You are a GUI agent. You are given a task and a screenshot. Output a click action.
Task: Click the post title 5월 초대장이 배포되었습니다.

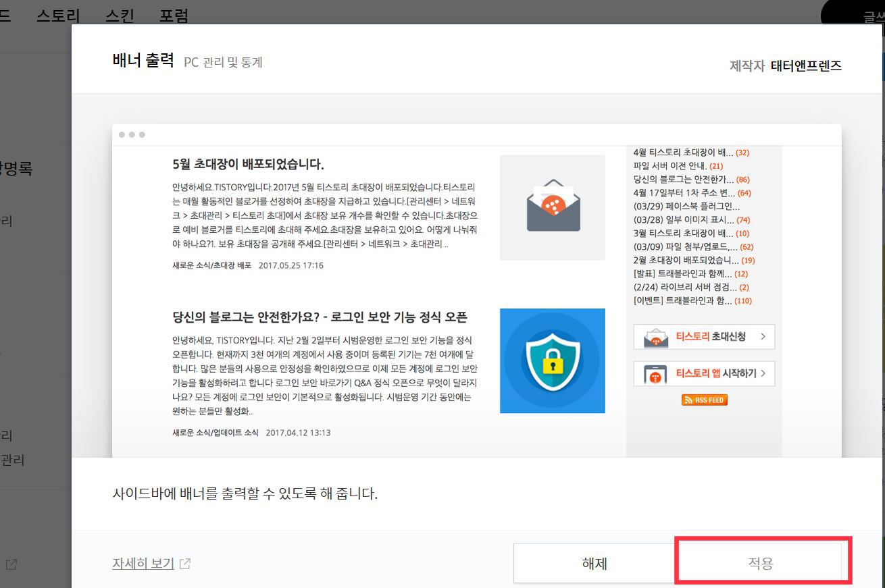[x=249, y=164]
